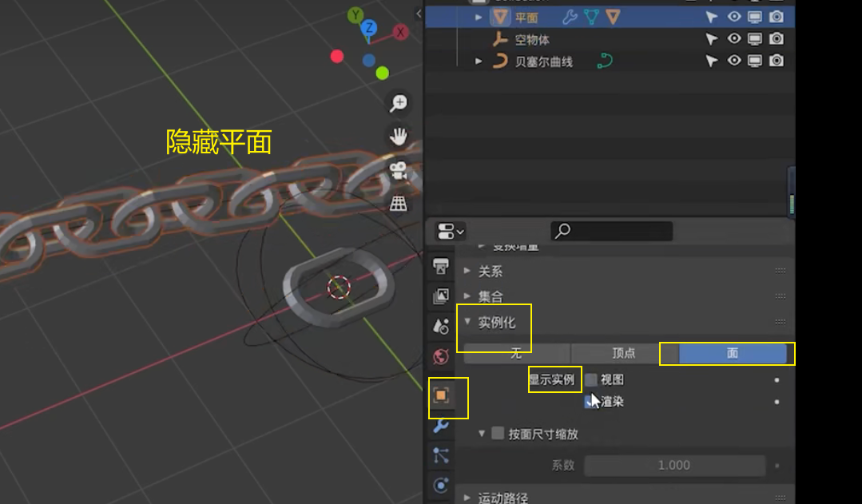
Task: Toggle selectability arrow for 平面
Action: click(x=711, y=17)
